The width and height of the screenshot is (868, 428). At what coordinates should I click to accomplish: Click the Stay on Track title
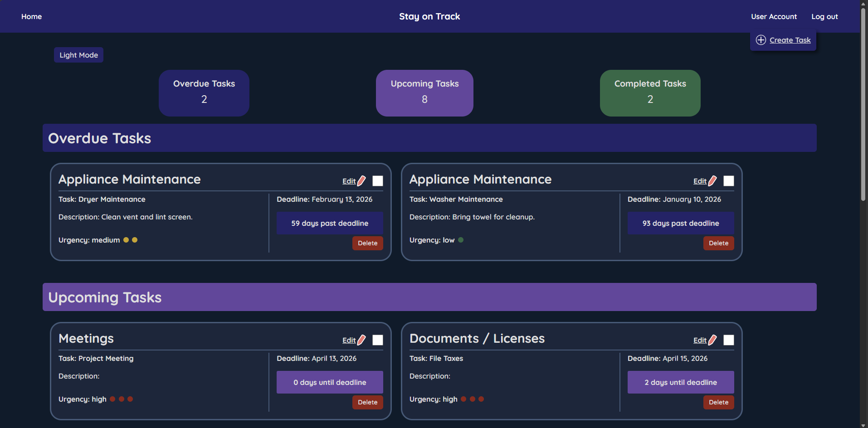(429, 16)
